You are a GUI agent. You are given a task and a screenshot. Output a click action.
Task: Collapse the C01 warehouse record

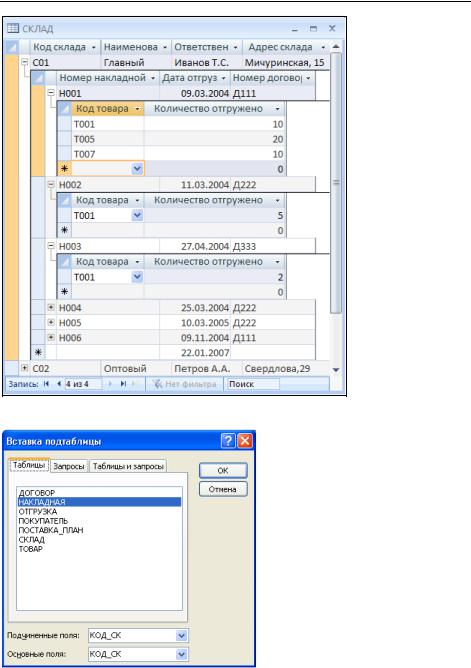(x=25, y=62)
